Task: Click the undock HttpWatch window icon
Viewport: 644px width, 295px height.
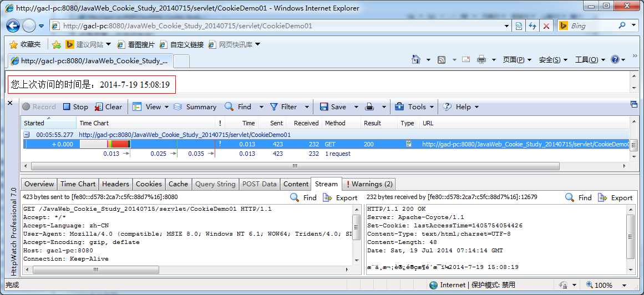Action: pos(633,104)
